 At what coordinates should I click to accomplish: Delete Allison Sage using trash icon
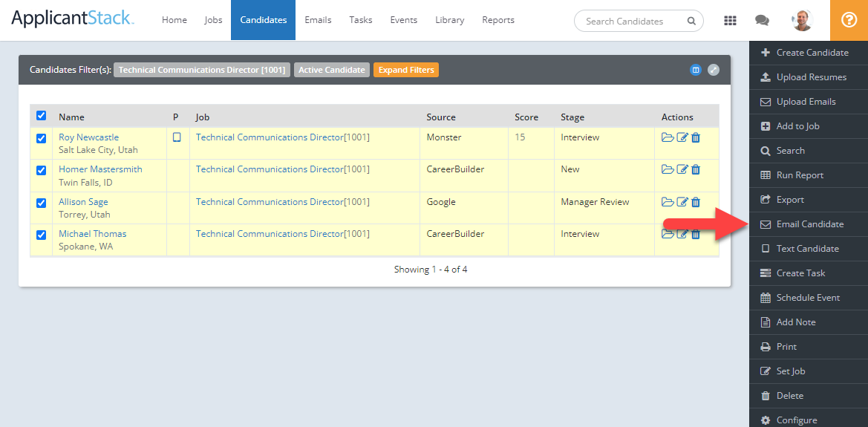696,202
